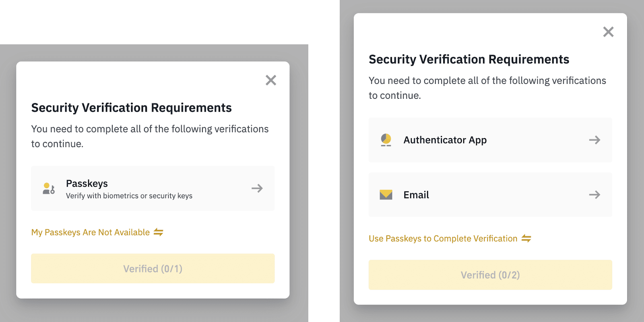This screenshot has height=322, width=644.
Task: Click swap icon beside Use Passkeys to Complete Verification
Action: pos(526,239)
